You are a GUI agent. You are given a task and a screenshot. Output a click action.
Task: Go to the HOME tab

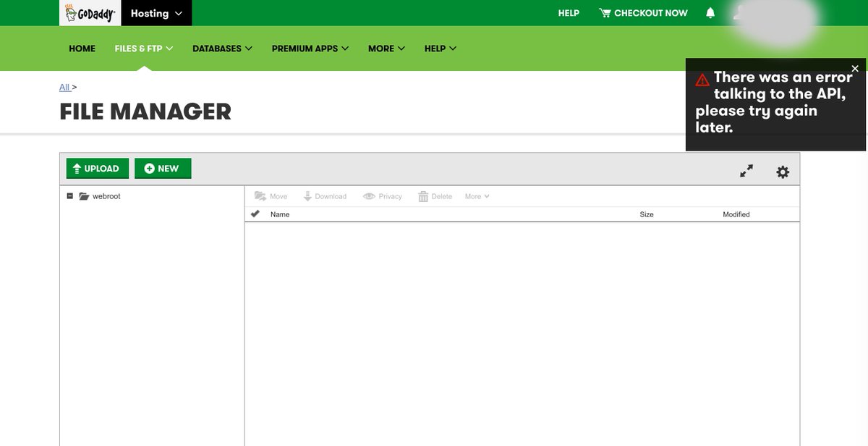pos(82,49)
